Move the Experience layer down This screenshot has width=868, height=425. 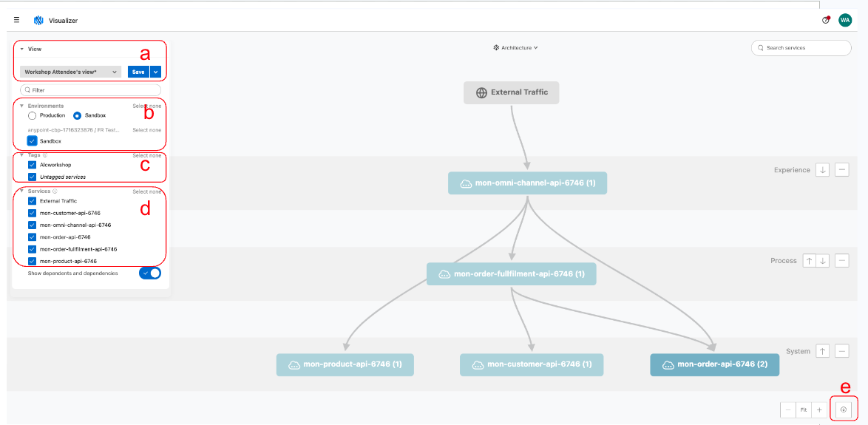click(x=822, y=170)
